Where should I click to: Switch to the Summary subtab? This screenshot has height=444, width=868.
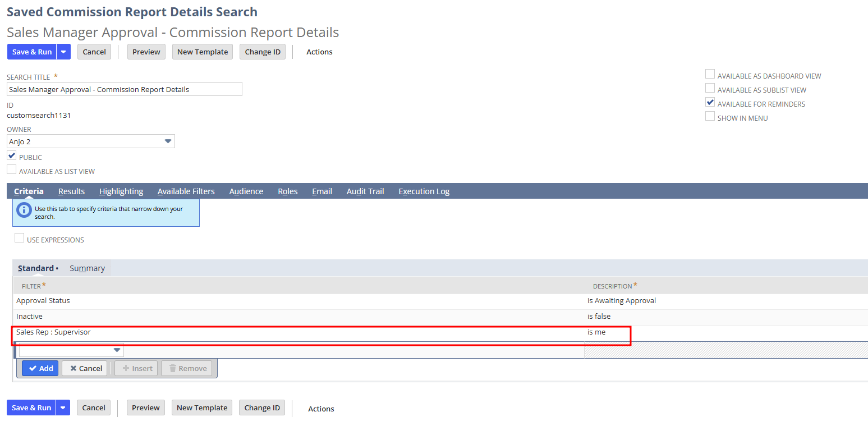[x=87, y=268]
